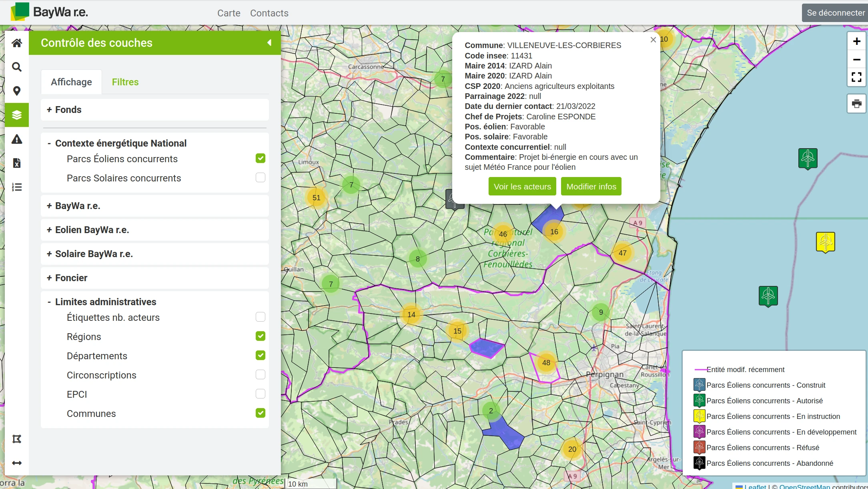Open the legend list icon
Screen dimensions: 868x489
16,187
